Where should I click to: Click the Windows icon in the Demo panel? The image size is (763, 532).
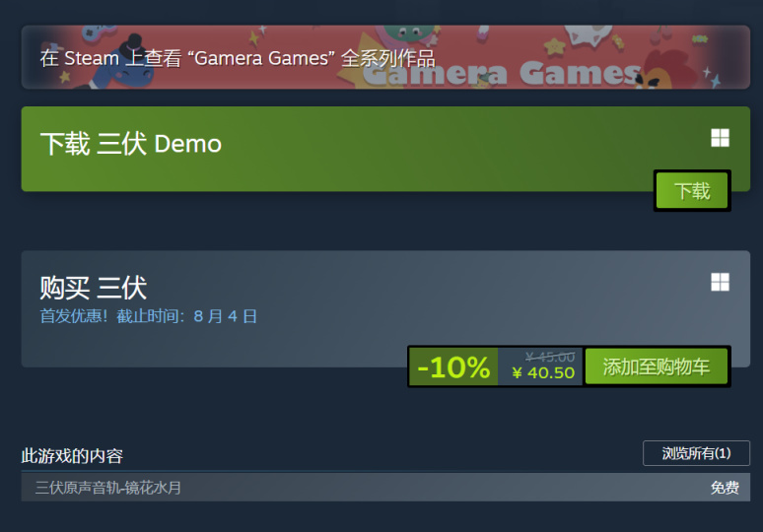(720, 138)
